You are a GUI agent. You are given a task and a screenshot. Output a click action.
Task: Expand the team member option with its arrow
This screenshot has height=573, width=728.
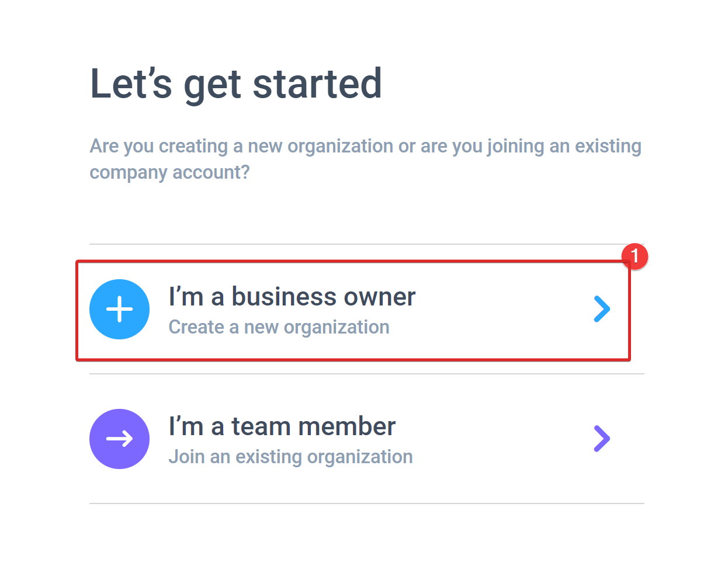(x=602, y=439)
